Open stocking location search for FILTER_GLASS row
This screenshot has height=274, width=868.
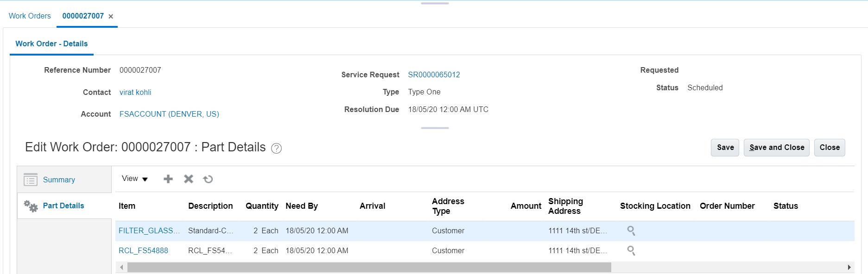pos(631,230)
